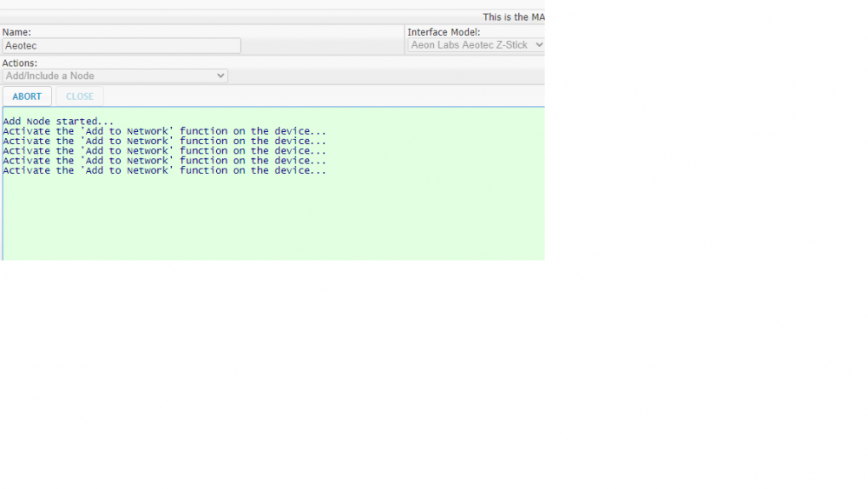
Task: Click the 'Interface Model:' label
Action: (444, 32)
